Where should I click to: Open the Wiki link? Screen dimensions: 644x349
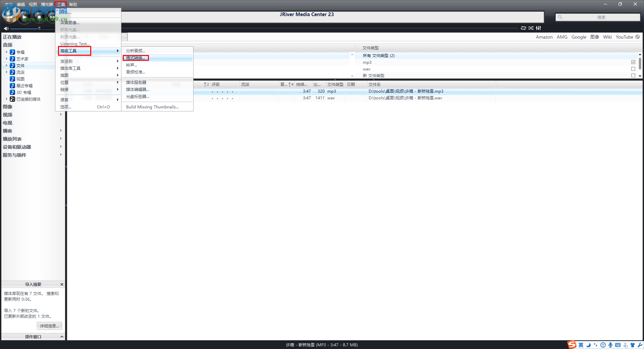(x=607, y=37)
